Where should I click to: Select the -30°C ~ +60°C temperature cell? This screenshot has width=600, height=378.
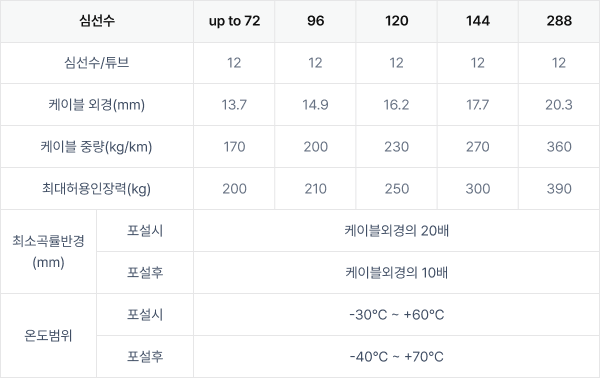(396, 315)
